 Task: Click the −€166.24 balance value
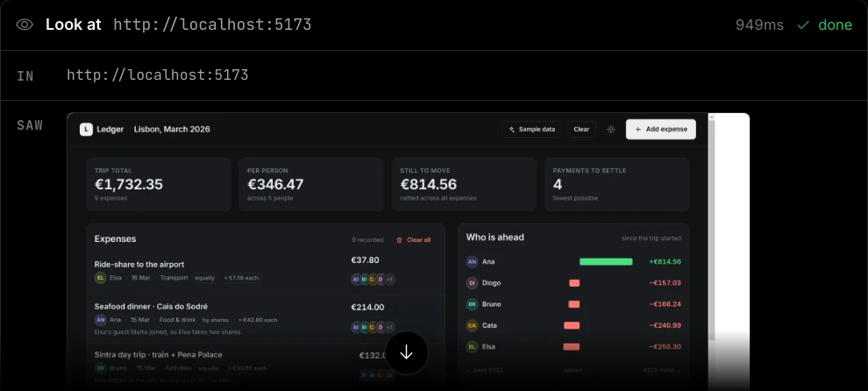click(665, 304)
